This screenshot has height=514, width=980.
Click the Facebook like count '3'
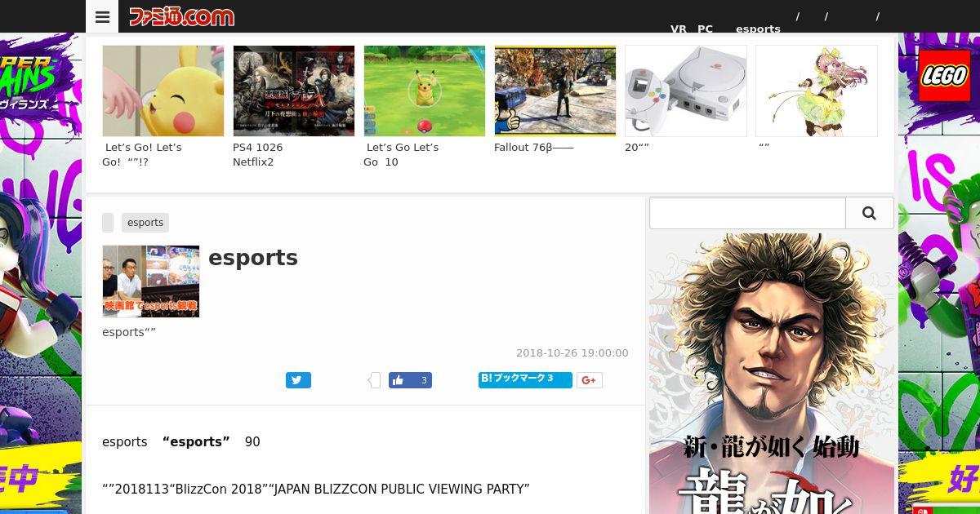click(x=424, y=380)
